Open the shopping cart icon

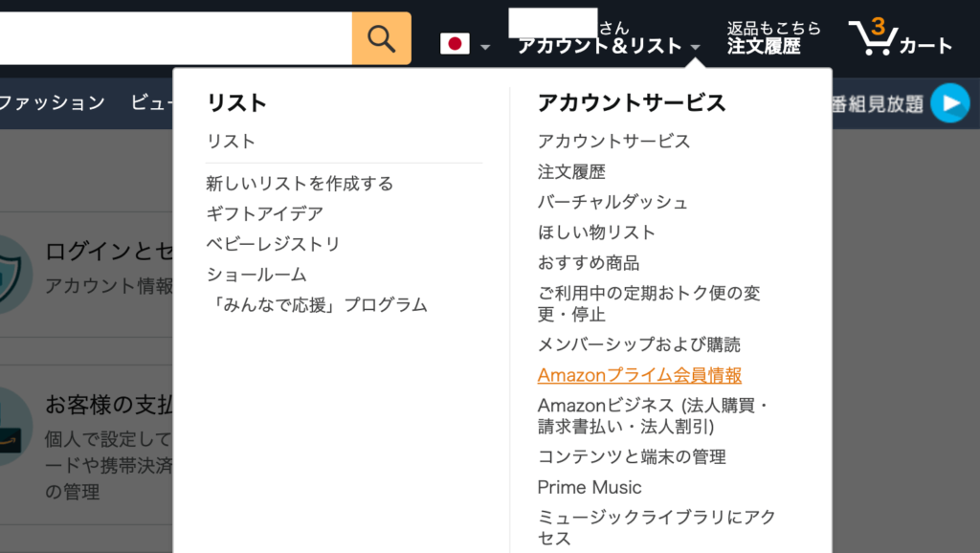click(873, 36)
